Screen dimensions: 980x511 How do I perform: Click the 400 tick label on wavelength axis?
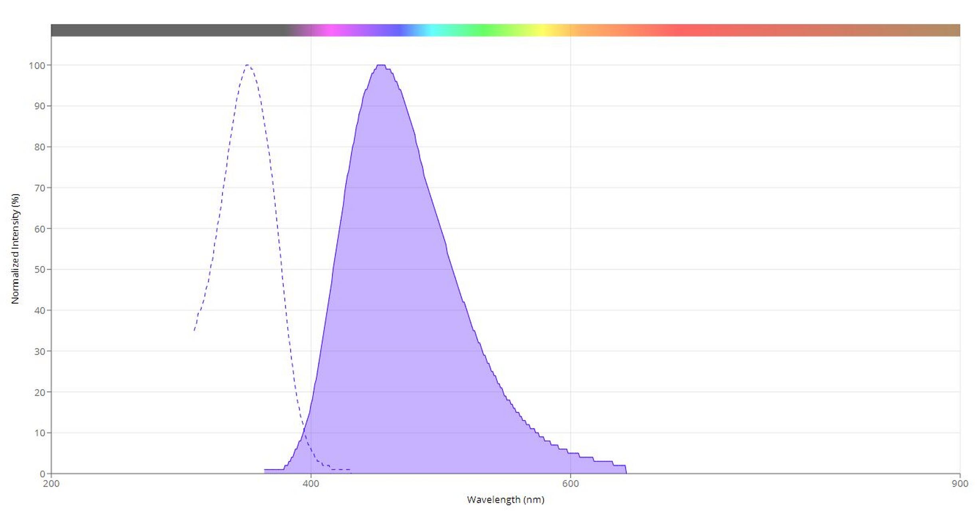pyautogui.click(x=311, y=484)
